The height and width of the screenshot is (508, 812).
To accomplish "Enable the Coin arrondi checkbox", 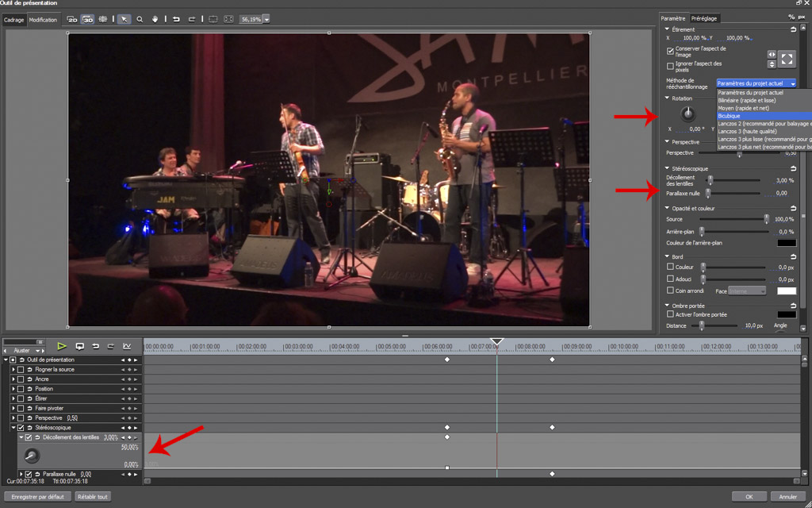I will point(670,291).
